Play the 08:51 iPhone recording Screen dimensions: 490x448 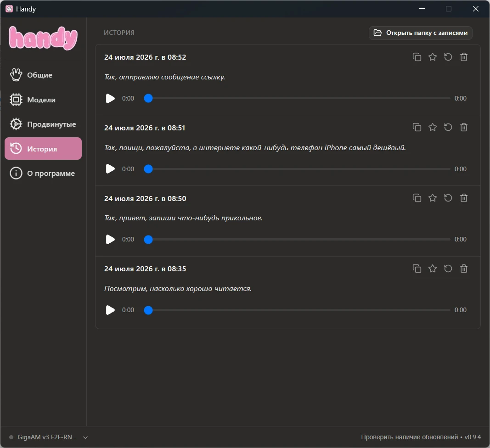tap(110, 169)
